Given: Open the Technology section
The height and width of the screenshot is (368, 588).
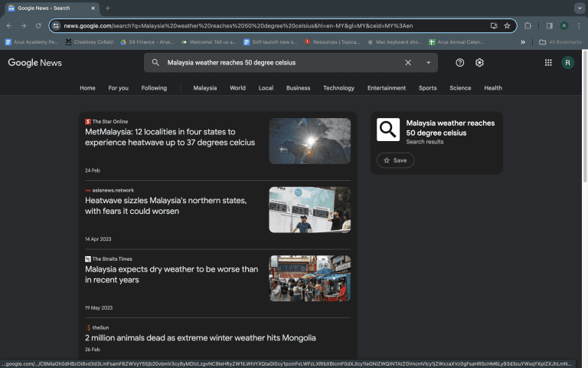Looking at the screenshot, I should coord(338,88).
